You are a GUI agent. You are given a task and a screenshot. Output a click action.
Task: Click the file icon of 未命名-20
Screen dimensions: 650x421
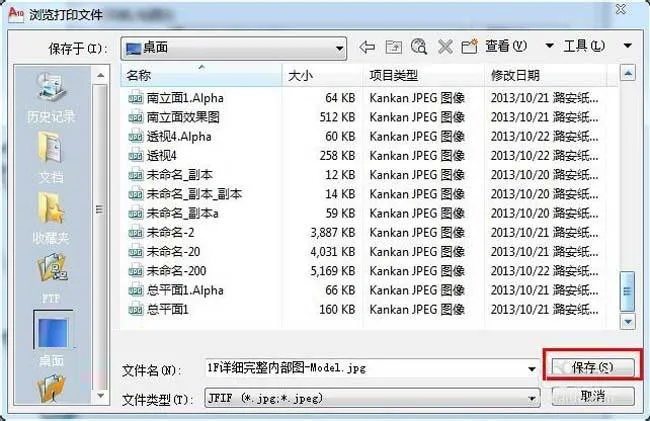(x=136, y=252)
